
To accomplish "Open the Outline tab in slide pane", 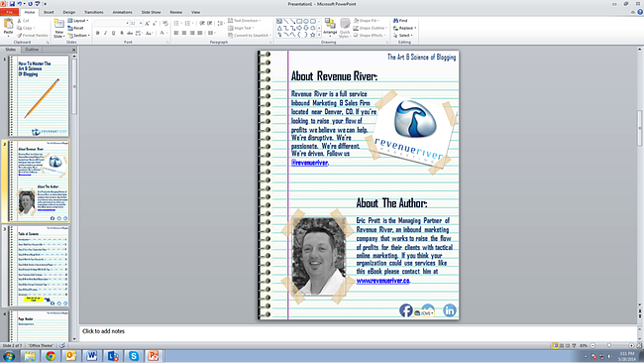I will point(32,50).
